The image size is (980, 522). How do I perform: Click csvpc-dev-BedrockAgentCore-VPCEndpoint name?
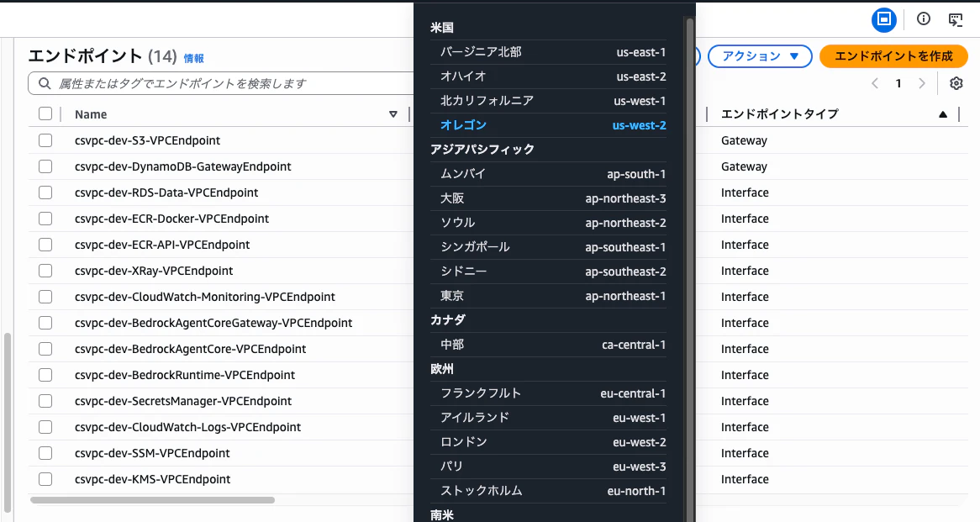click(x=190, y=349)
